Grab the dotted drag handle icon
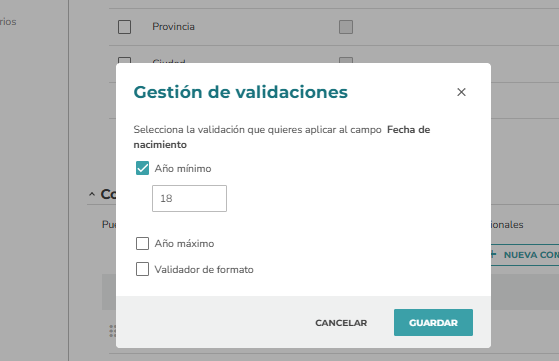The image size is (559, 361). point(112,331)
